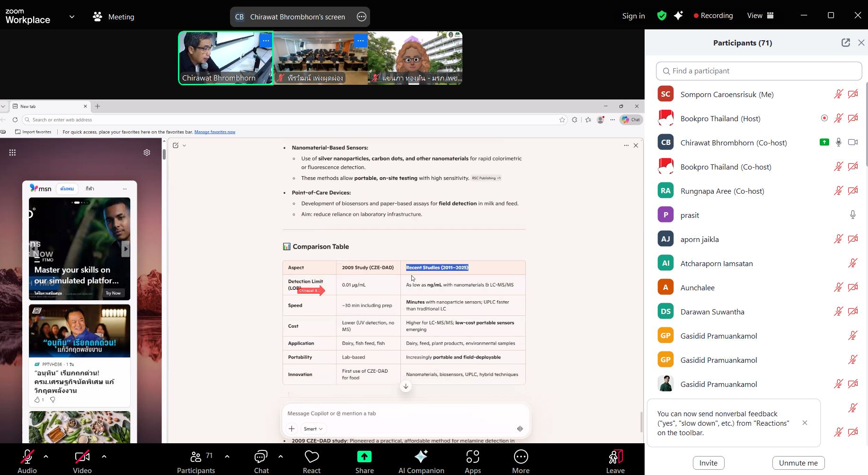Turn on camera with Video button
This screenshot has height=475, width=868.
pyautogui.click(x=82, y=457)
